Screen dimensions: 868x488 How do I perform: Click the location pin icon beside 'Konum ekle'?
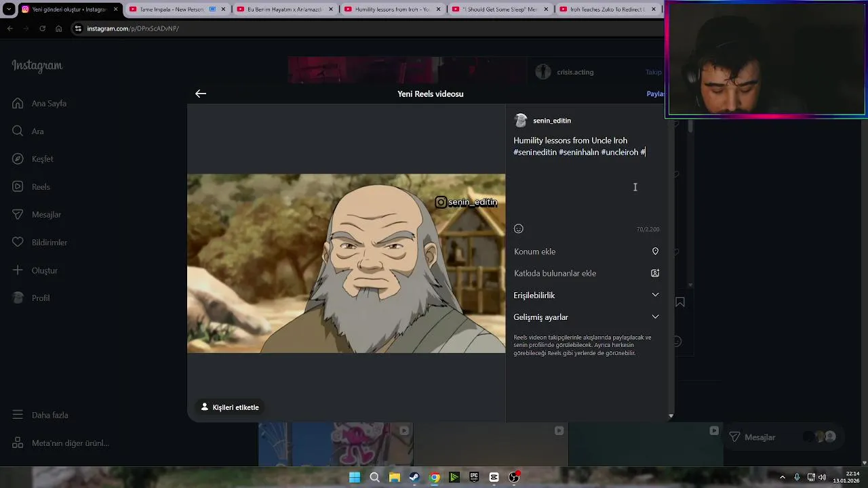point(655,251)
